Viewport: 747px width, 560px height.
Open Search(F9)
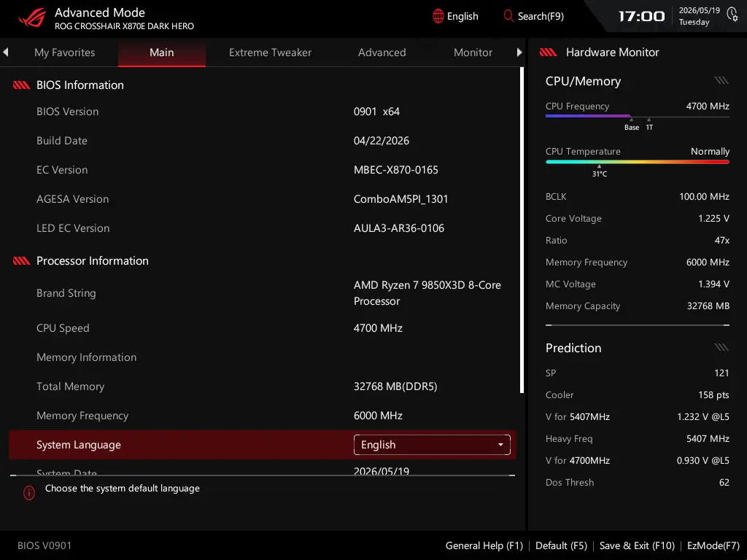pyautogui.click(x=534, y=16)
